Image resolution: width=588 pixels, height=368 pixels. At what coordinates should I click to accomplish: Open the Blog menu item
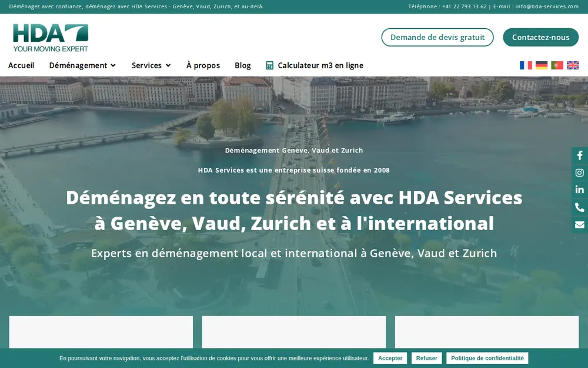243,65
